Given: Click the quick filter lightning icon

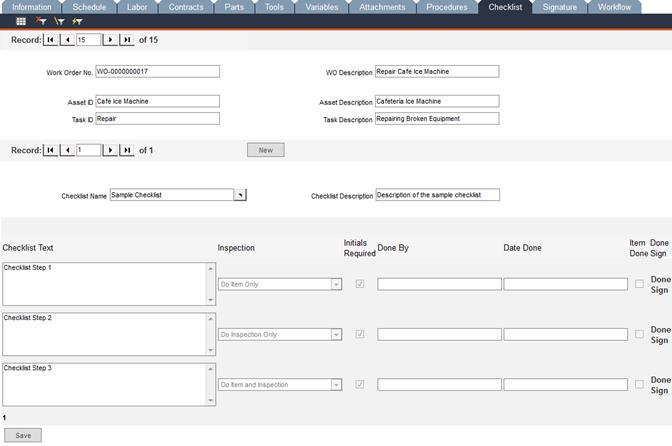Looking at the screenshot, I should pos(78,21).
